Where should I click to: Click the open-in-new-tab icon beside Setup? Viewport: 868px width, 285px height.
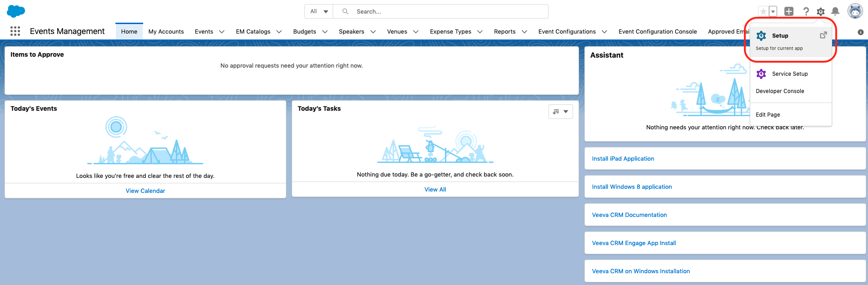pyautogui.click(x=823, y=35)
